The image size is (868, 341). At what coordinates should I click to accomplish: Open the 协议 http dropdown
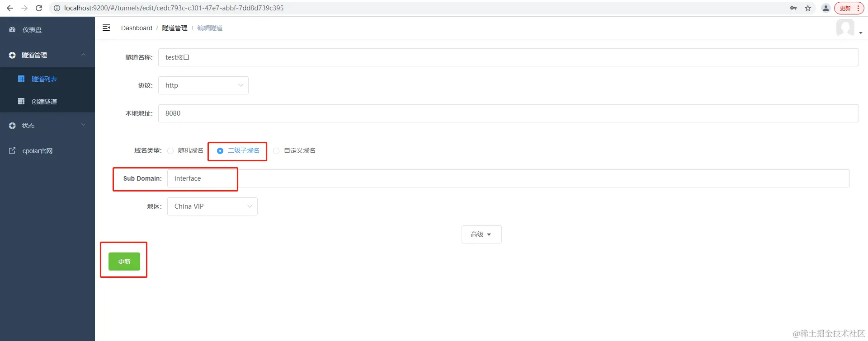(x=203, y=85)
